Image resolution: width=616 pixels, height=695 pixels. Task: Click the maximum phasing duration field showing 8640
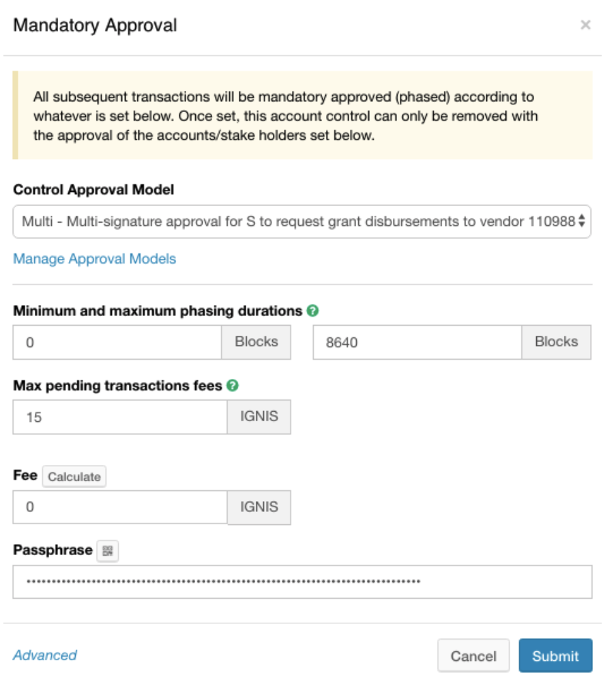coord(417,343)
